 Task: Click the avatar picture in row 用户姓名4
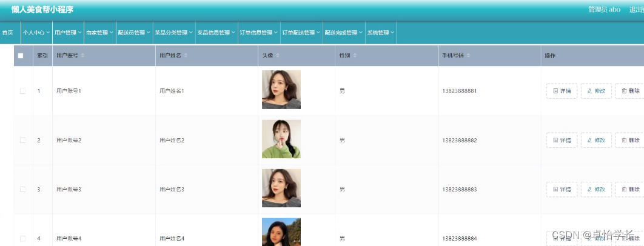pyautogui.click(x=281, y=232)
